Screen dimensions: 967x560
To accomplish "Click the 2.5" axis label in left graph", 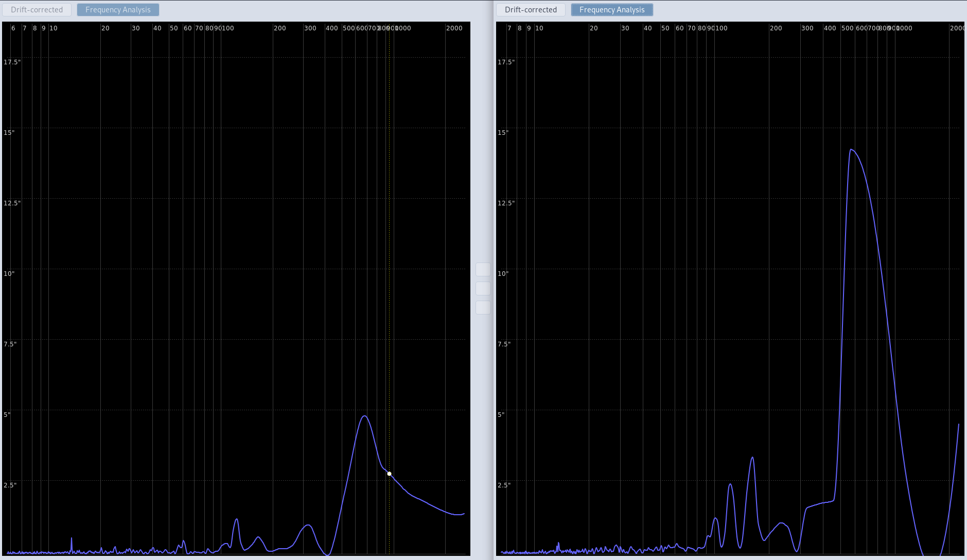I will tap(10, 485).
